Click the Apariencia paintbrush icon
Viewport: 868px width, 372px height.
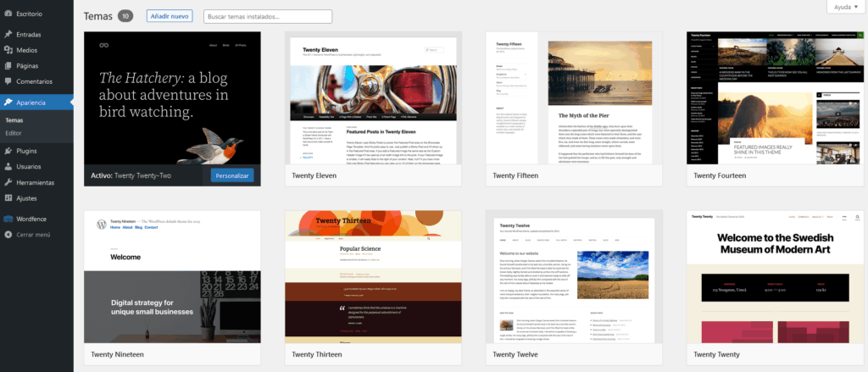[8, 103]
